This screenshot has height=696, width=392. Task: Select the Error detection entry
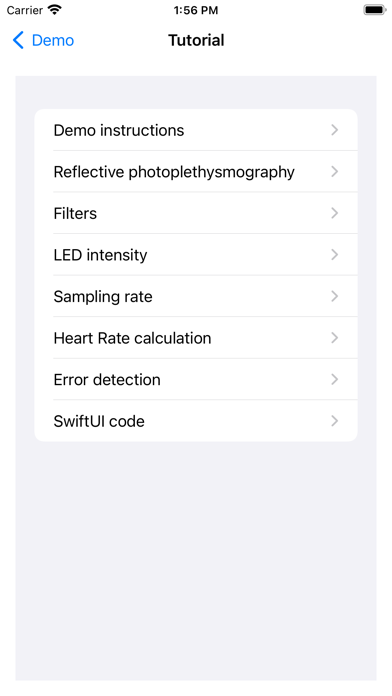click(x=196, y=380)
